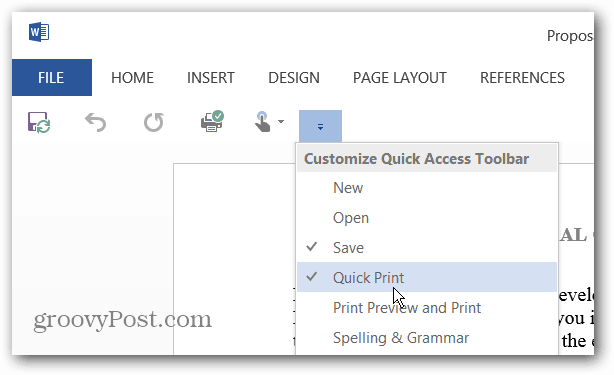The width and height of the screenshot is (614, 375).
Task: Click the Undo arrow icon
Action: 95,123
